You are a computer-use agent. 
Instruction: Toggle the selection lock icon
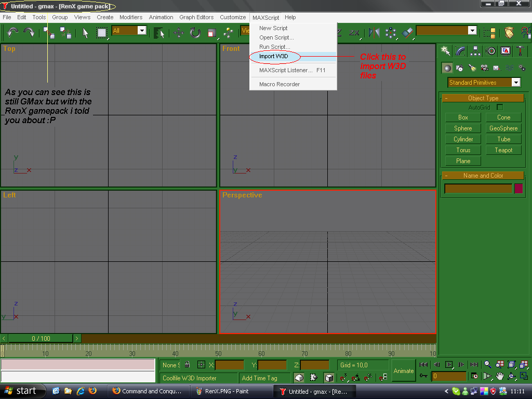pos(187,365)
